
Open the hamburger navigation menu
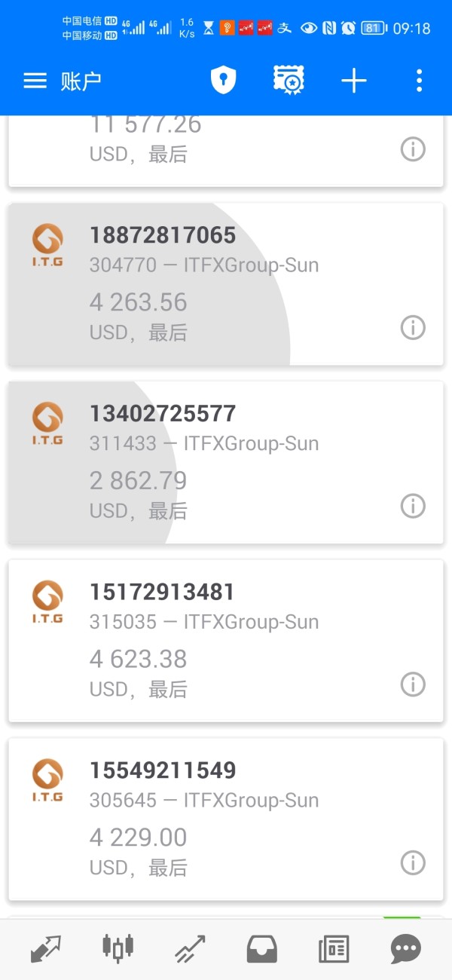tap(35, 81)
